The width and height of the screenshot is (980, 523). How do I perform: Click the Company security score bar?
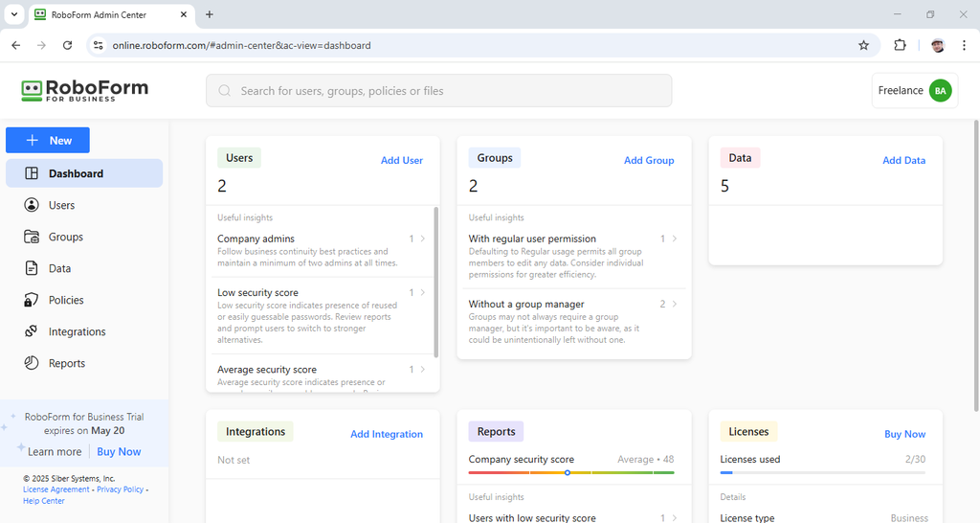(x=571, y=472)
